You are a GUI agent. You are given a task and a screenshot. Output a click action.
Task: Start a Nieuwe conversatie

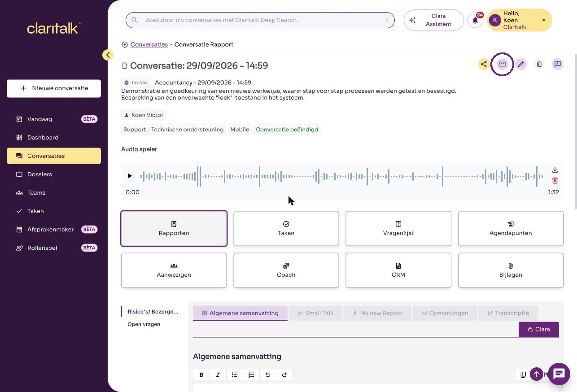(x=54, y=88)
